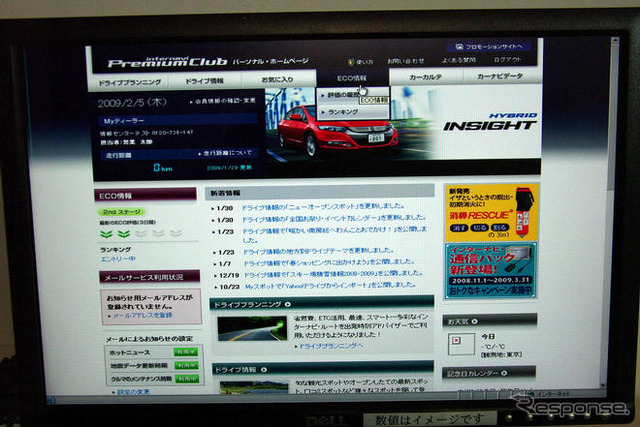Open 1/30 news about 全国お祭り・イベントカレンダー

point(334,219)
